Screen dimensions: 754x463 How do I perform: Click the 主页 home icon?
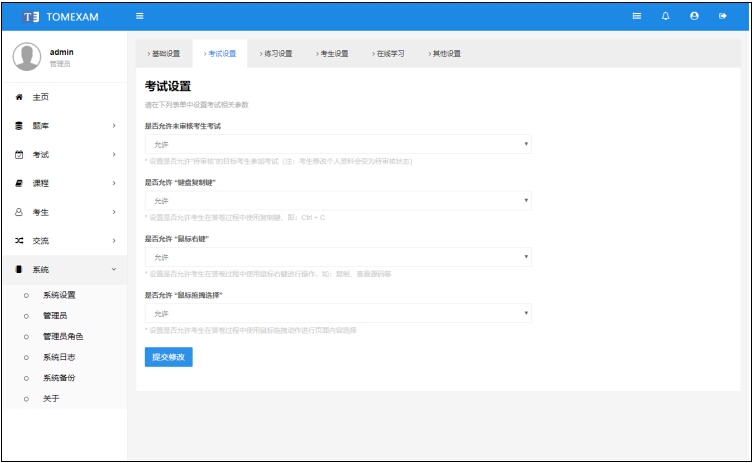pos(19,97)
